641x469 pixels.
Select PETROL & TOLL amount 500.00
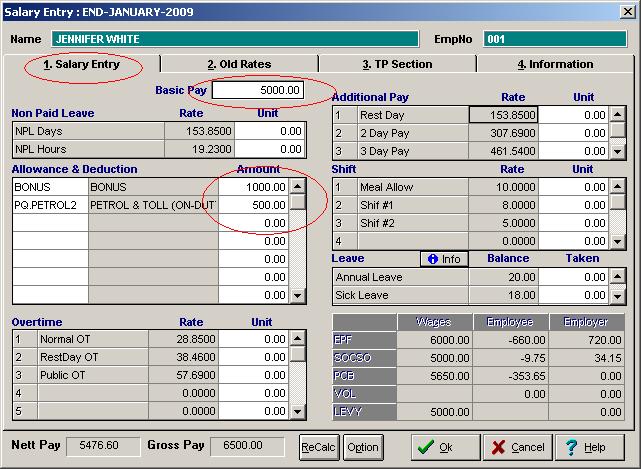[253, 205]
